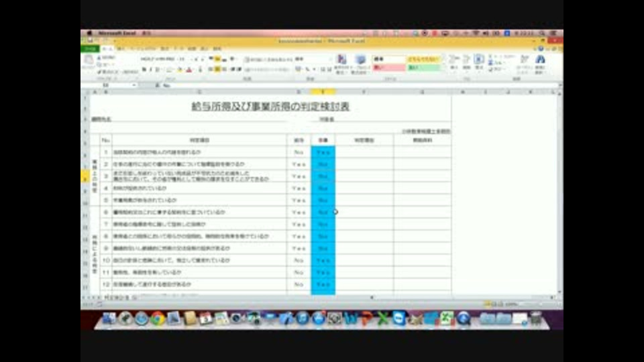The width and height of the screenshot is (644, 362).
Task: Toggle Underline formatting in the ribbon
Action: click(x=157, y=69)
